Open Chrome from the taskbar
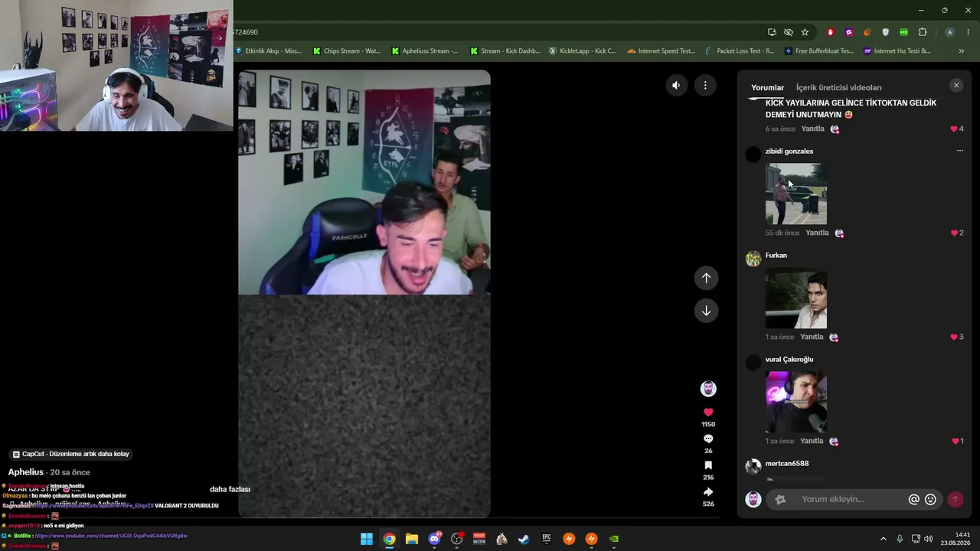Image resolution: width=980 pixels, height=551 pixels. (x=389, y=539)
